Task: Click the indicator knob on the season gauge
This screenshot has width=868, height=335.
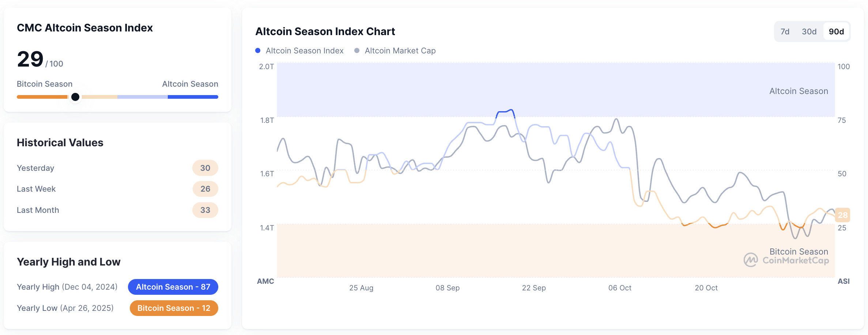Action: tap(75, 97)
